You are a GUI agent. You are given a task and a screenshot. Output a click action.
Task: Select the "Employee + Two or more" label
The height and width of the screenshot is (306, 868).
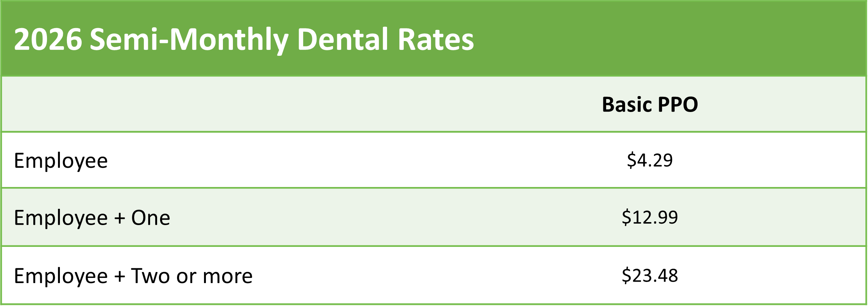pyautogui.click(x=133, y=276)
